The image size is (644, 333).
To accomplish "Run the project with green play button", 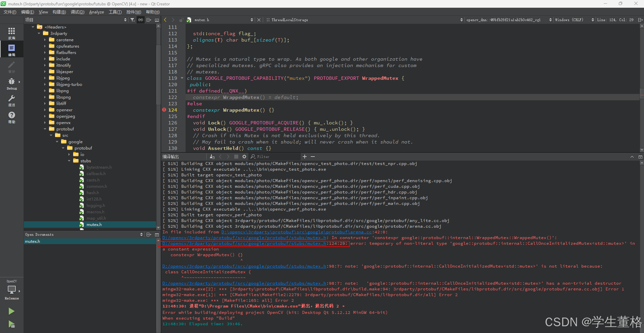I will (x=11, y=311).
